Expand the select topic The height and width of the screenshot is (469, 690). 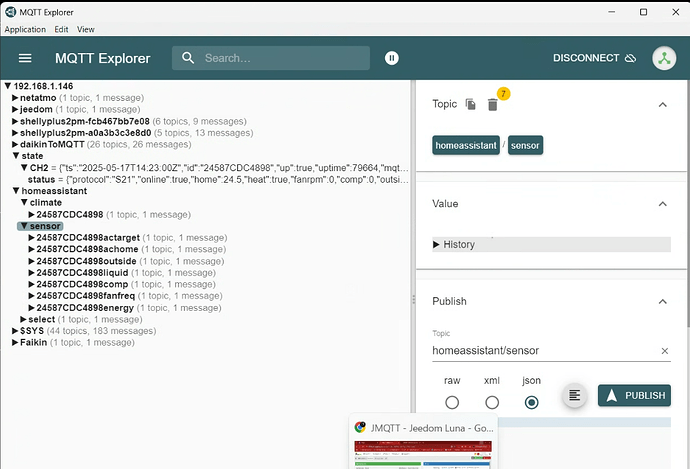(23, 319)
